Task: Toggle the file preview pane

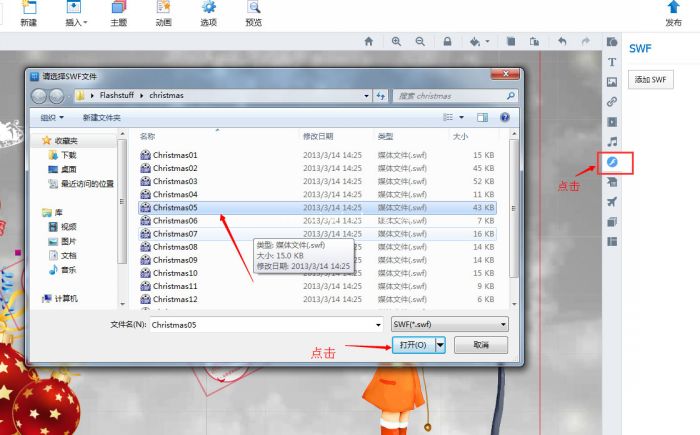Action: point(482,117)
